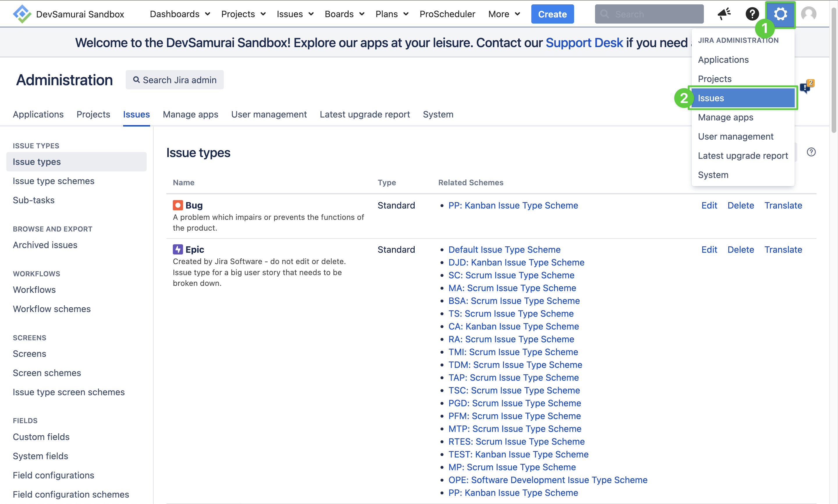Click the notification speech bubble icon
The image size is (838, 504).
[x=805, y=88]
